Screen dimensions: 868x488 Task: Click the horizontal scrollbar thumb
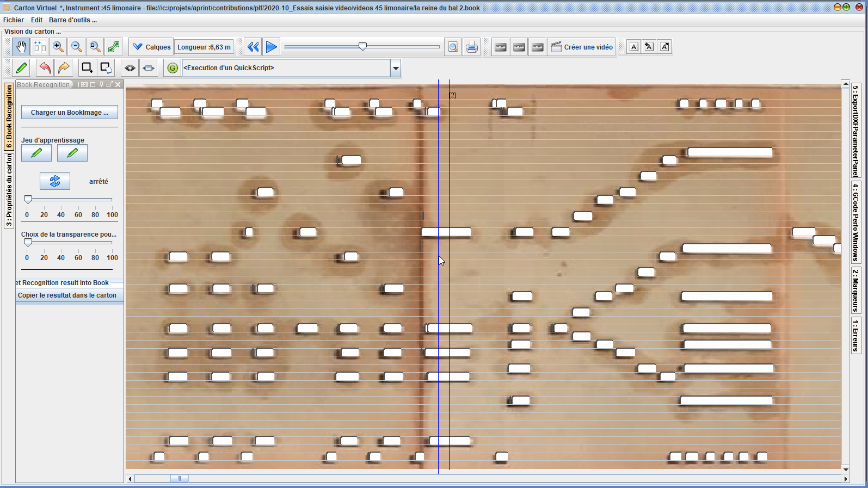(x=179, y=479)
